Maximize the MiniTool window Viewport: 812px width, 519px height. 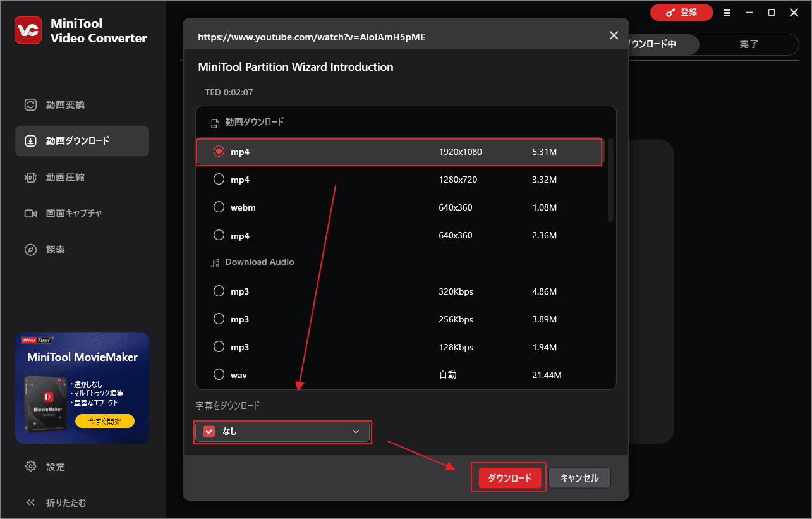pos(772,13)
